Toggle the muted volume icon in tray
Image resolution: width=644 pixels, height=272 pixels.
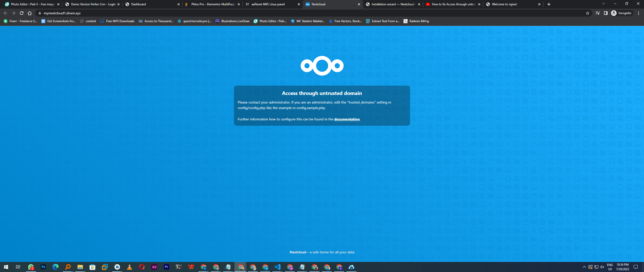[602, 267]
